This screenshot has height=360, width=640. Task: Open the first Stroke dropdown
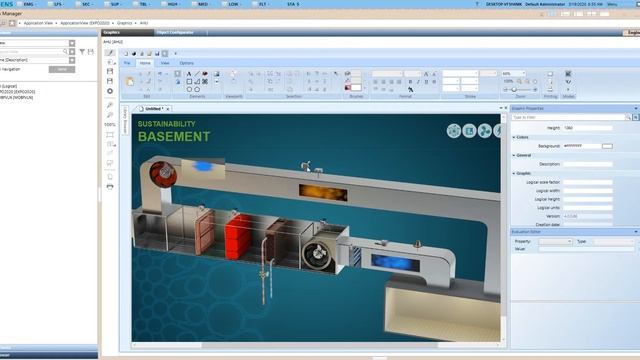[476, 73]
